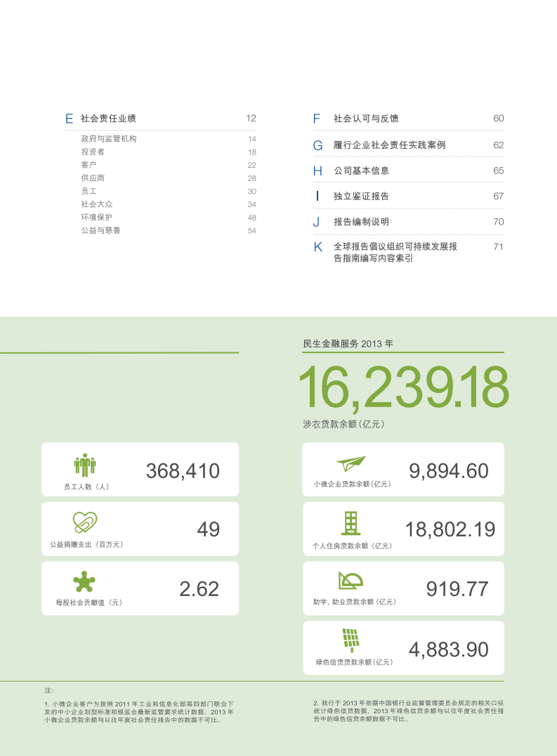Select the 全球报告倡议组织 index entry

pos(395,252)
